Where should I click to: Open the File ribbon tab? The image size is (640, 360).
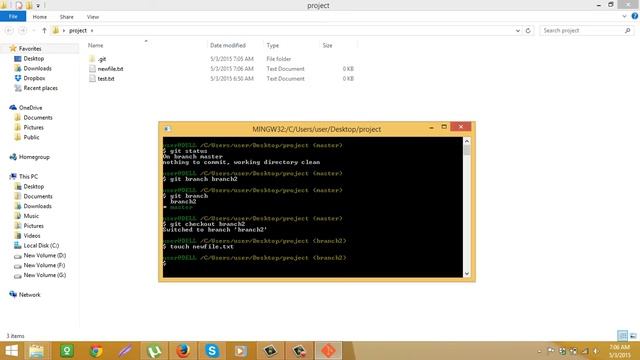13,17
